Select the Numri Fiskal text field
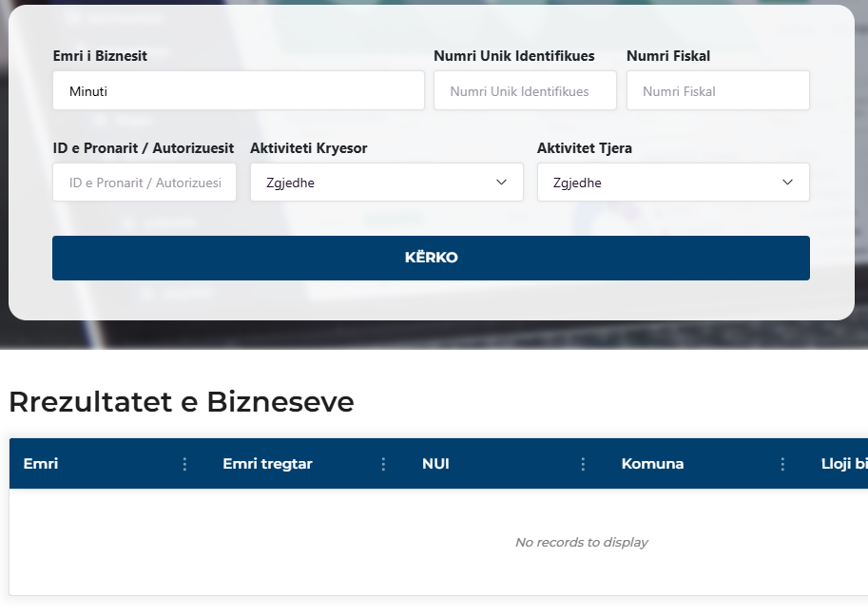The width and height of the screenshot is (868, 616). click(x=717, y=91)
